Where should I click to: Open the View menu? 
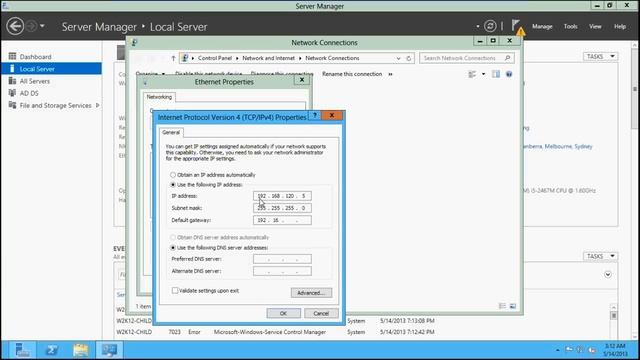pyautogui.click(x=595, y=27)
